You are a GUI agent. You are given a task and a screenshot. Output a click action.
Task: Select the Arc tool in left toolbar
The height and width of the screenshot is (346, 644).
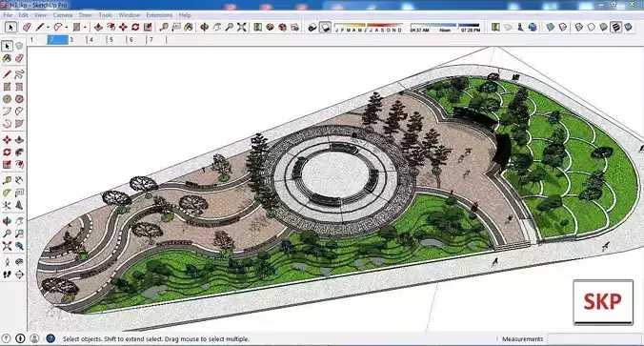coord(7,112)
